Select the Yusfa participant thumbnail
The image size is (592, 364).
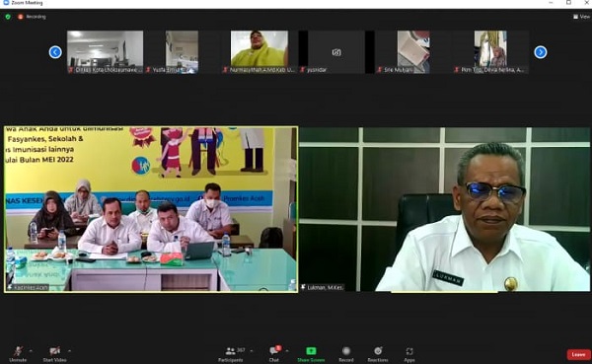pyautogui.click(x=182, y=51)
